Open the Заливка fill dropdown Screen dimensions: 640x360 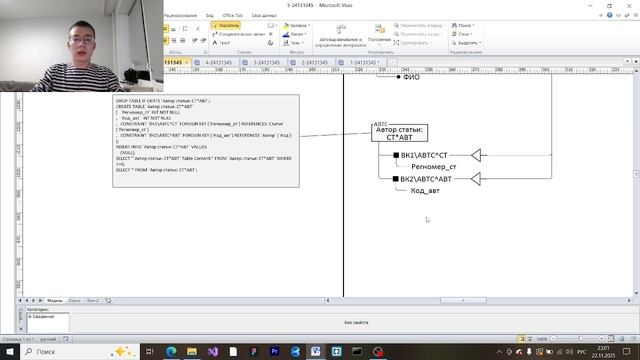296,25
